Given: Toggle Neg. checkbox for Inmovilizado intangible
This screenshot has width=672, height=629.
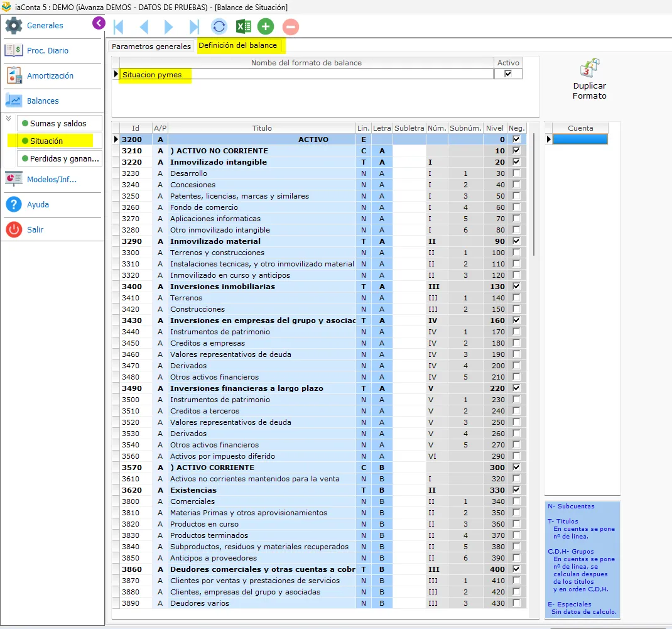Looking at the screenshot, I should [516, 162].
